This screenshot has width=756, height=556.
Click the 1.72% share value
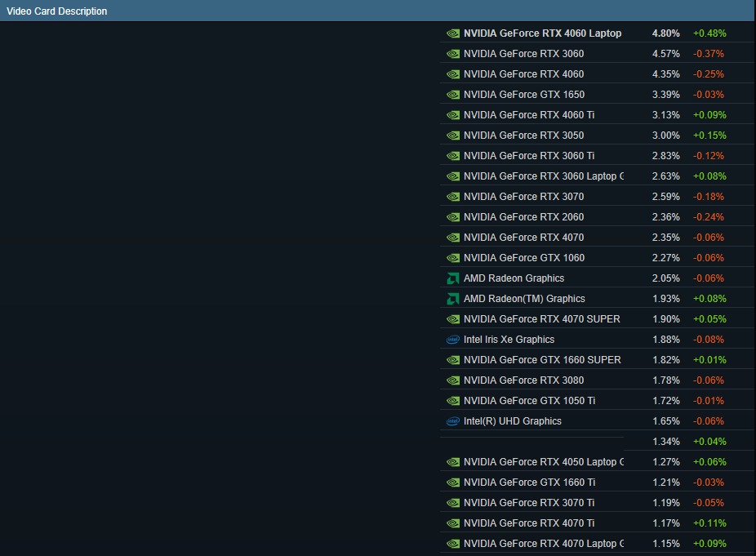point(666,401)
